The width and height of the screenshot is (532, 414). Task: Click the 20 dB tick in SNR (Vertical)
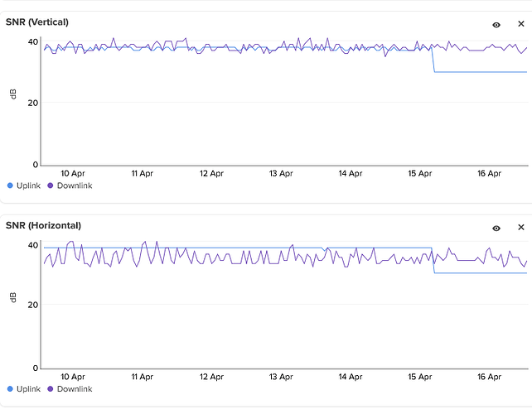[33, 103]
